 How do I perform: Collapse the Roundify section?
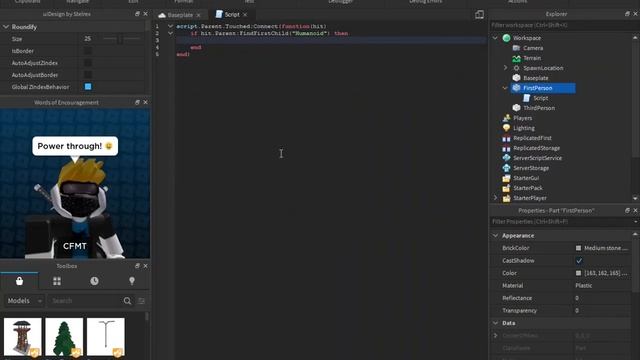[x=6, y=27]
